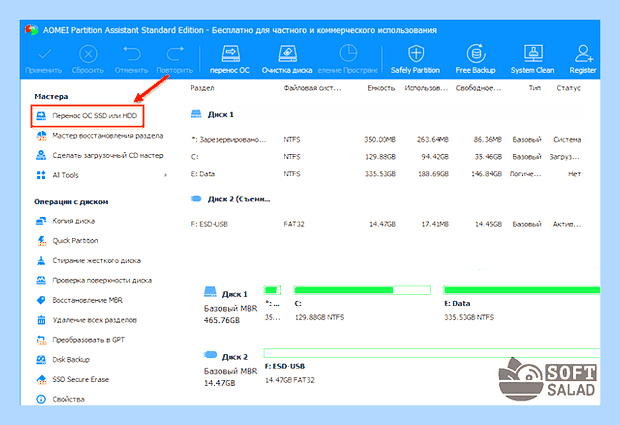Click the Преобразовать в GPT icon
The width and height of the screenshot is (620, 425).
point(41,340)
